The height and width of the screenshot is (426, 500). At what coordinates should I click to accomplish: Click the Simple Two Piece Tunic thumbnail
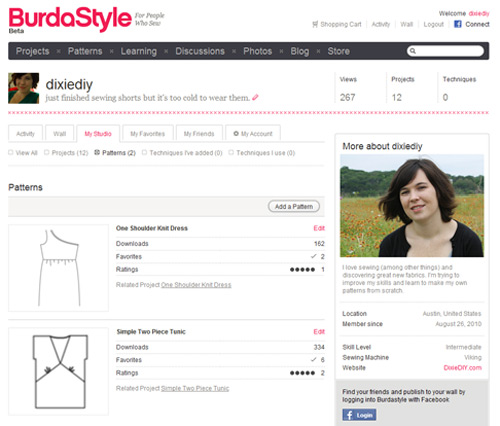(58, 372)
